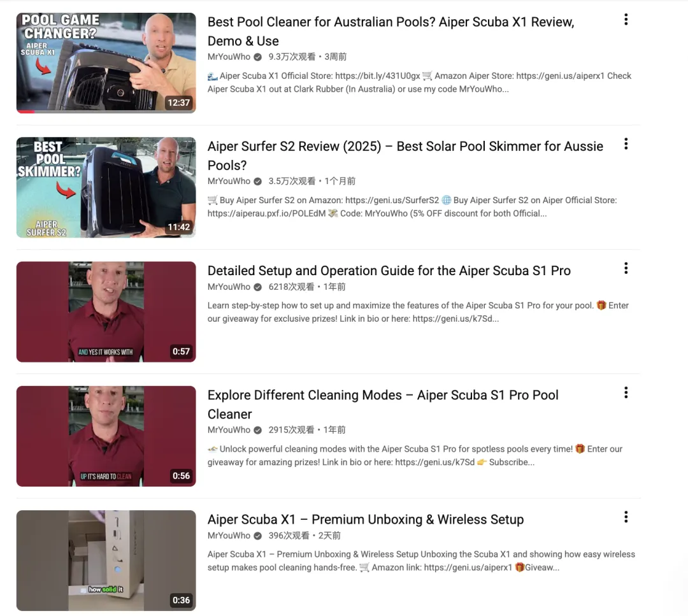This screenshot has width=688, height=616.
Task: Open the 'Pool Game Changer?' video thumbnail
Action: click(106, 62)
